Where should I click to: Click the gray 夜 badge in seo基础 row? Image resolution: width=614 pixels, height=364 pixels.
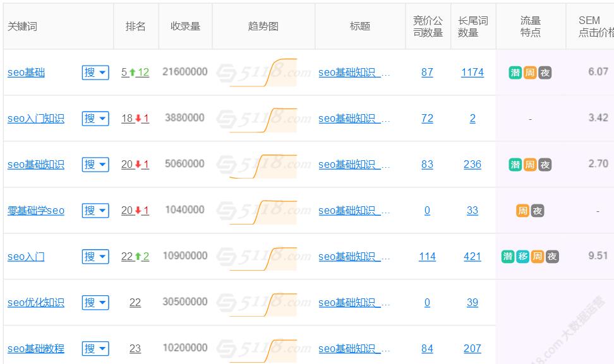pos(545,73)
